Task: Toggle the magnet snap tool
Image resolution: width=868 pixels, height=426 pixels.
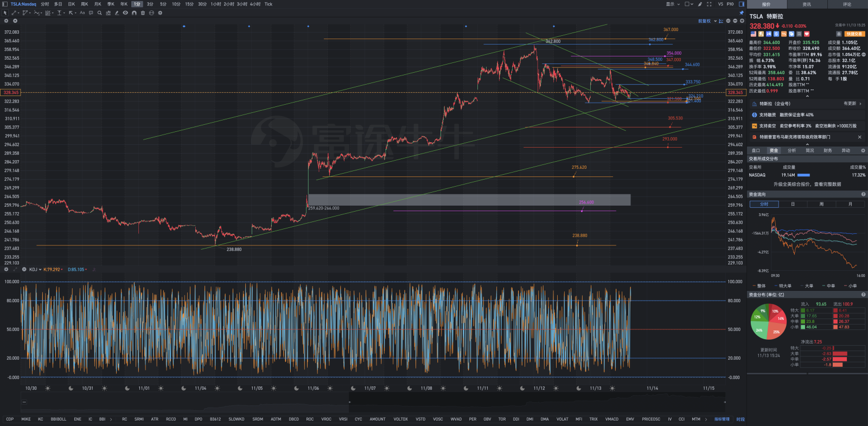Action: 134,13
